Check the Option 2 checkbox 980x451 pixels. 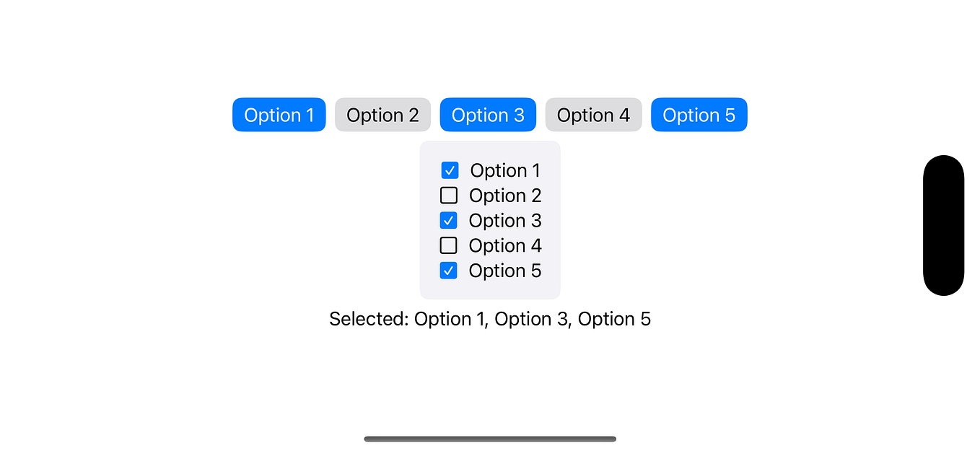pos(449,195)
